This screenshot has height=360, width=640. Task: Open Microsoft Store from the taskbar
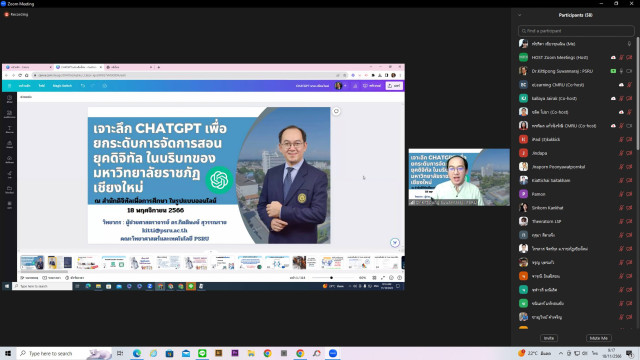pos(169,353)
